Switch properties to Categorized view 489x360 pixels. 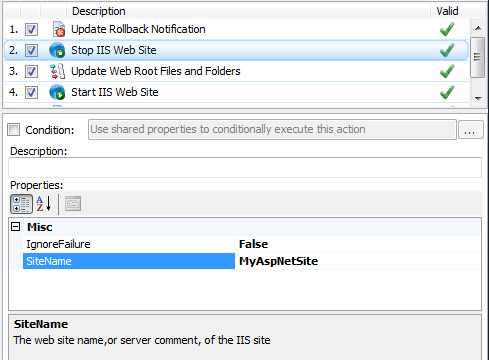coord(21,204)
